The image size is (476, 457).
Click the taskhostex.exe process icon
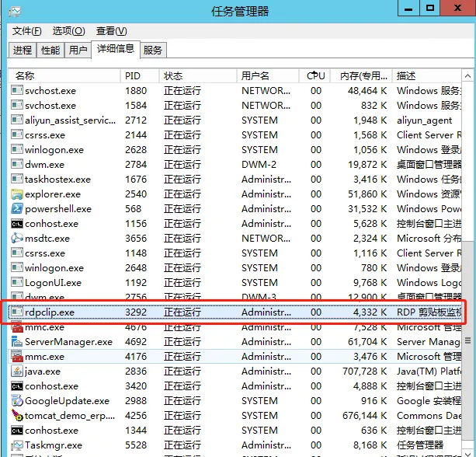17,179
